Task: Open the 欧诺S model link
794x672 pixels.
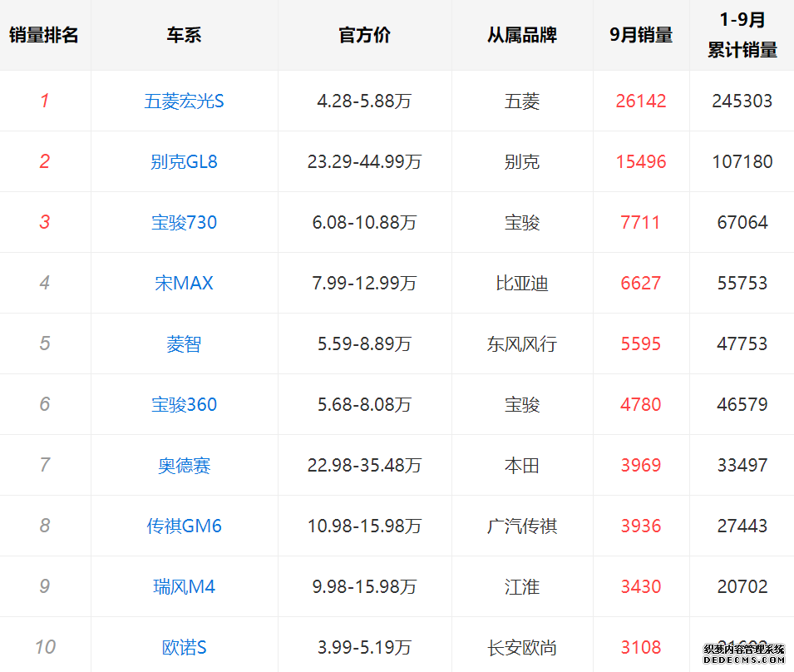Action: (x=184, y=648)
